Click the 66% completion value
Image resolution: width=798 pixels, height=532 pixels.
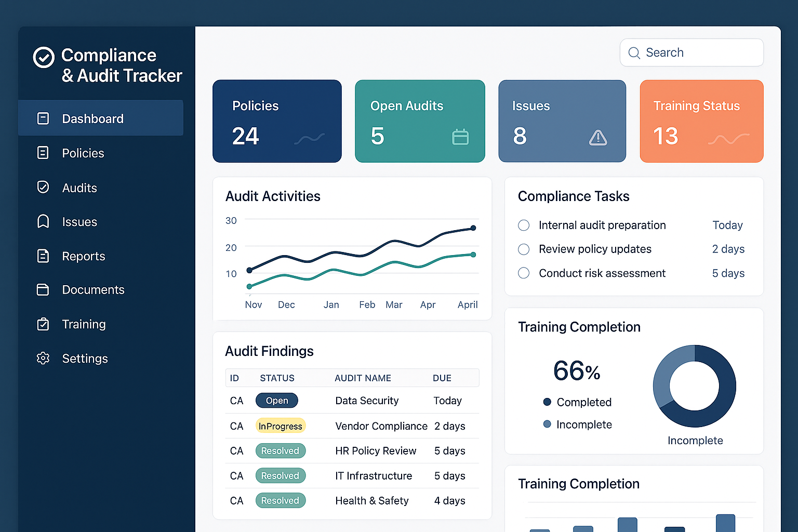coord(577,371)
